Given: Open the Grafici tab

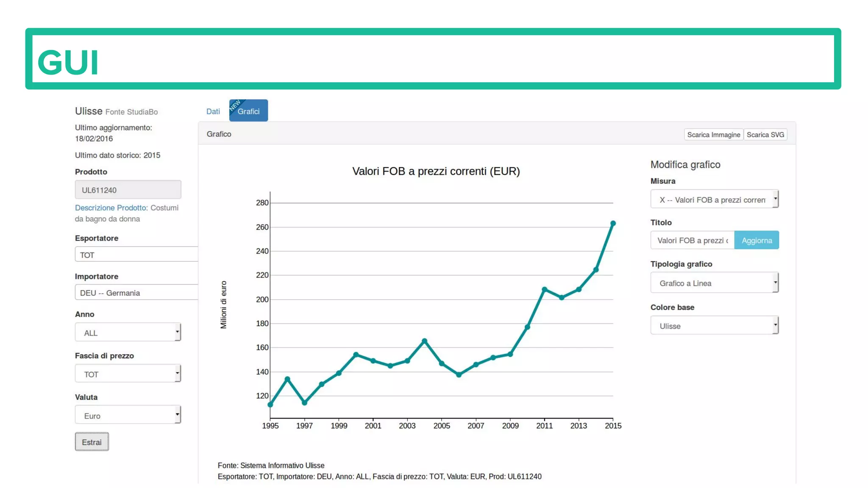Looking at the screenshot, I should (248, 111).
